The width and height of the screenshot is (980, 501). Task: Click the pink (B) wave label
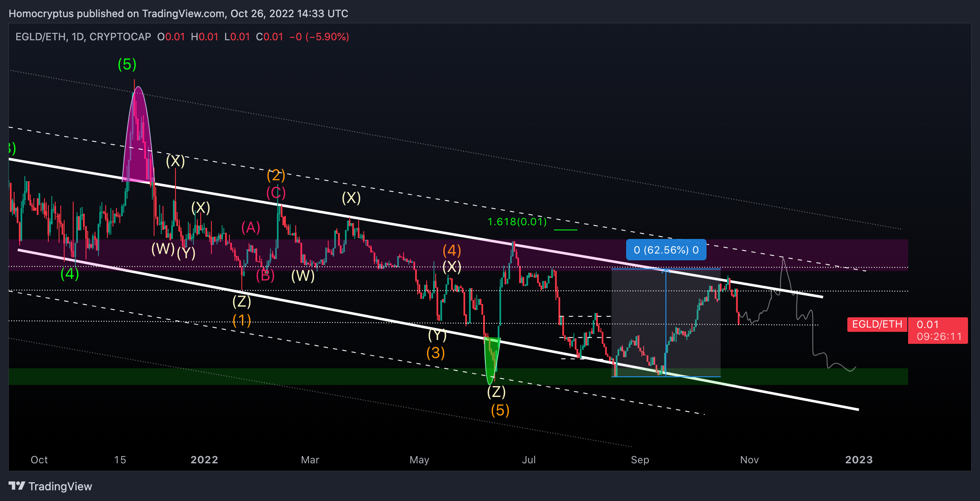coord(265,275)
